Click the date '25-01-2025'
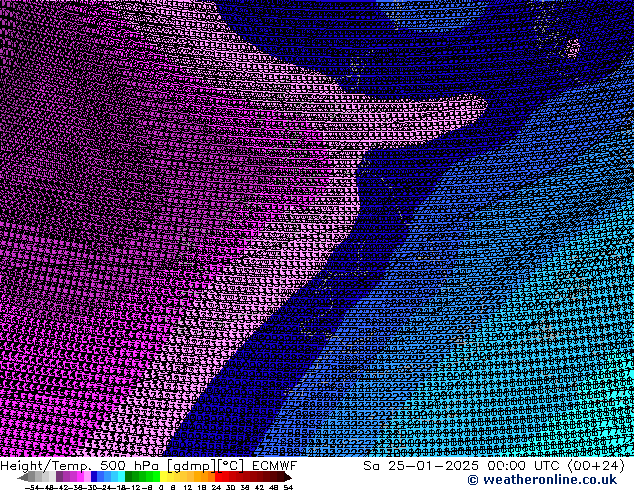This screenshot has height=490, width=634. (433, 466)
